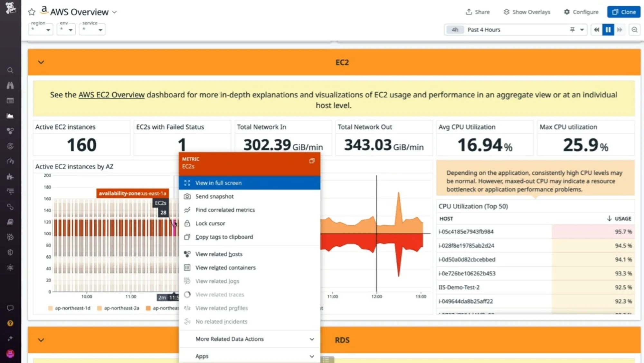Viewport: 644px width, 363px height.
Task: Open the service filter dropdown
Action: [92, 29]
